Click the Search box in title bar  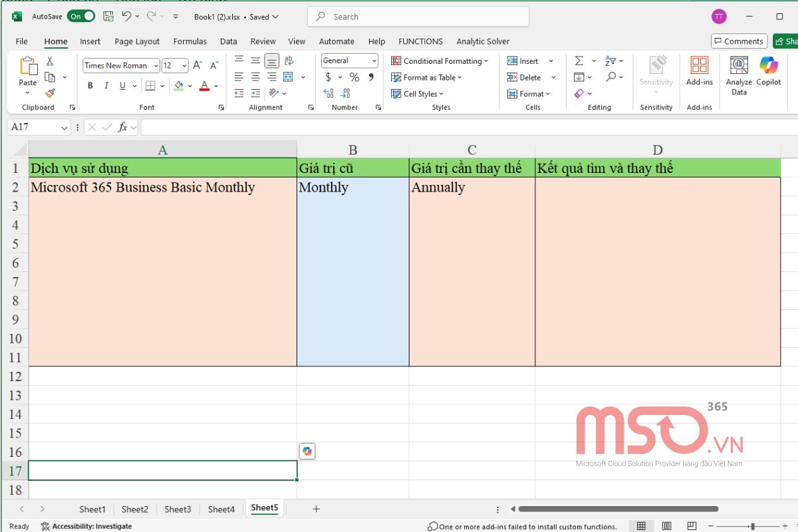click(x=418, y=17)
